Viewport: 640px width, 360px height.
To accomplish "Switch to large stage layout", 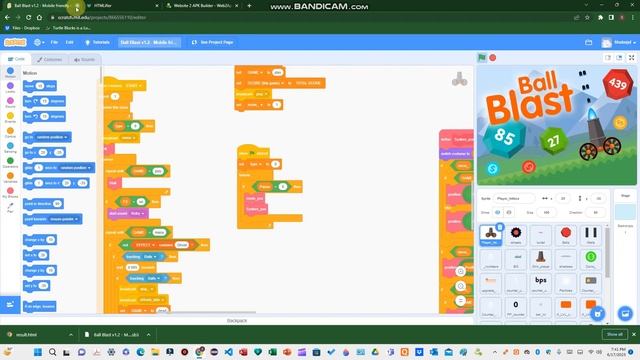I will pos(619,58).
